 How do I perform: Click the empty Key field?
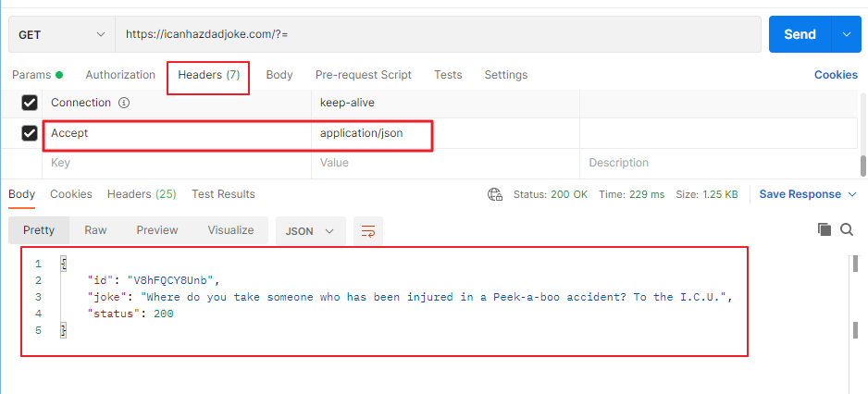click(x=177, y=164)
